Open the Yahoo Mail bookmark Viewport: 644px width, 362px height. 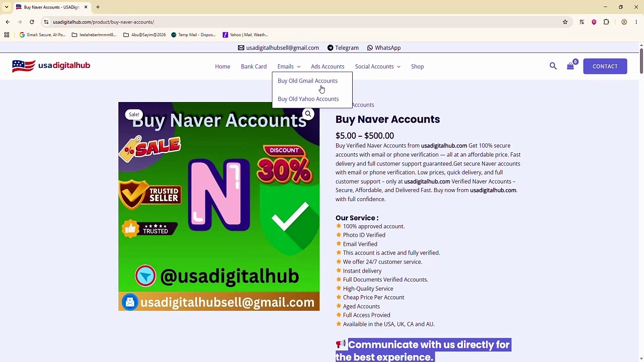(x=245, y=35)
